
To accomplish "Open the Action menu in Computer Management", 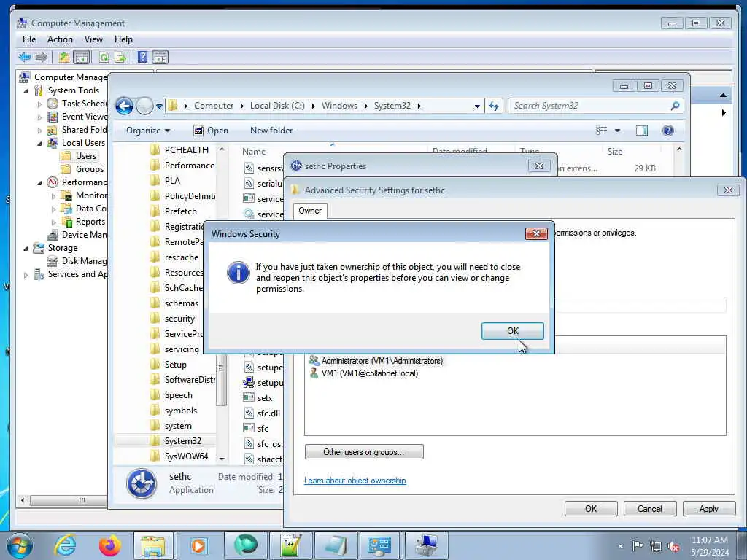I will coord(60,39).
